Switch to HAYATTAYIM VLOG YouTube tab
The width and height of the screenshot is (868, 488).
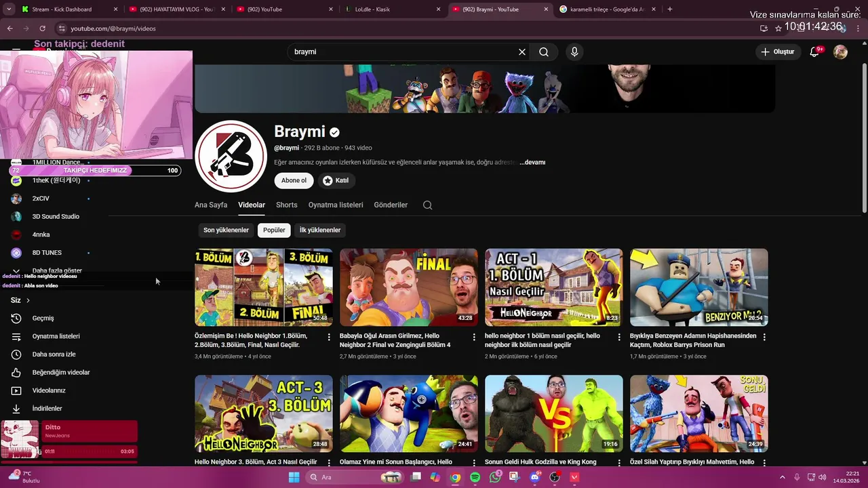(x=175, y=9)
